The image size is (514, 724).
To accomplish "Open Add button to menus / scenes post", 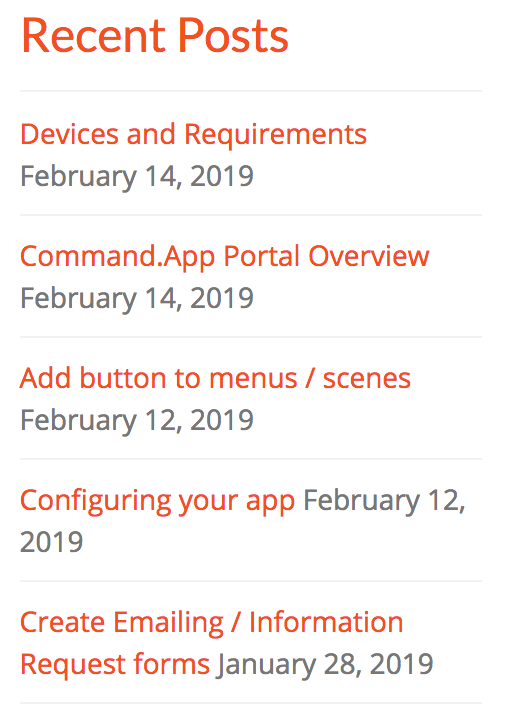I will [x=215, y=378].
